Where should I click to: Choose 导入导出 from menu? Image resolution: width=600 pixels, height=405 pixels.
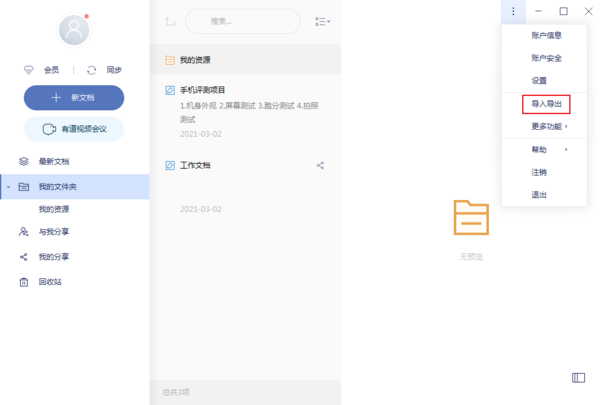coord(546,104)
